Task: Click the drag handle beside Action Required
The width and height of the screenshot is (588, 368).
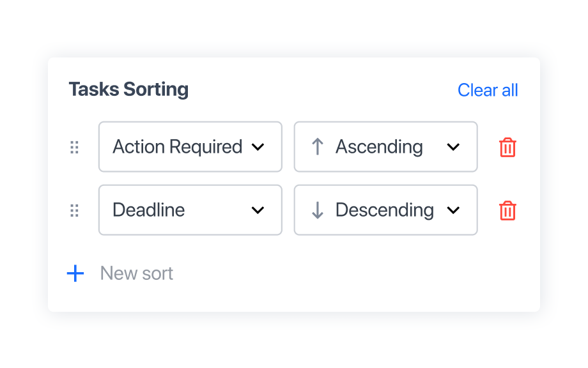Action: (74, 147)
